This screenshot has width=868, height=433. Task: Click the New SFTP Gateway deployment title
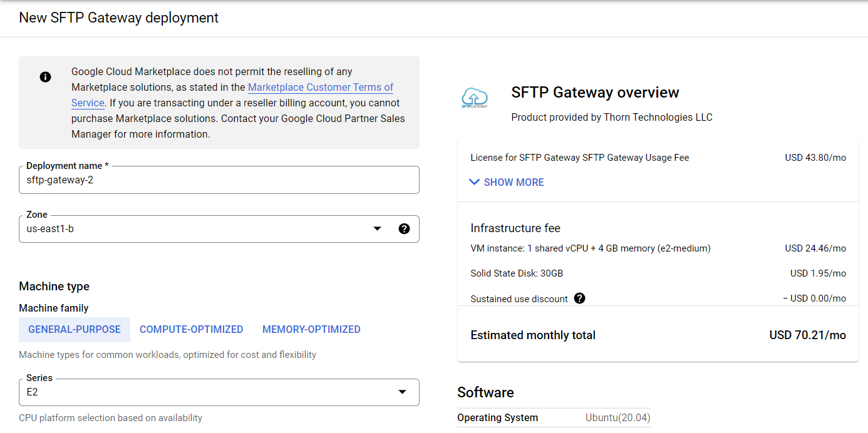[119, 18]
